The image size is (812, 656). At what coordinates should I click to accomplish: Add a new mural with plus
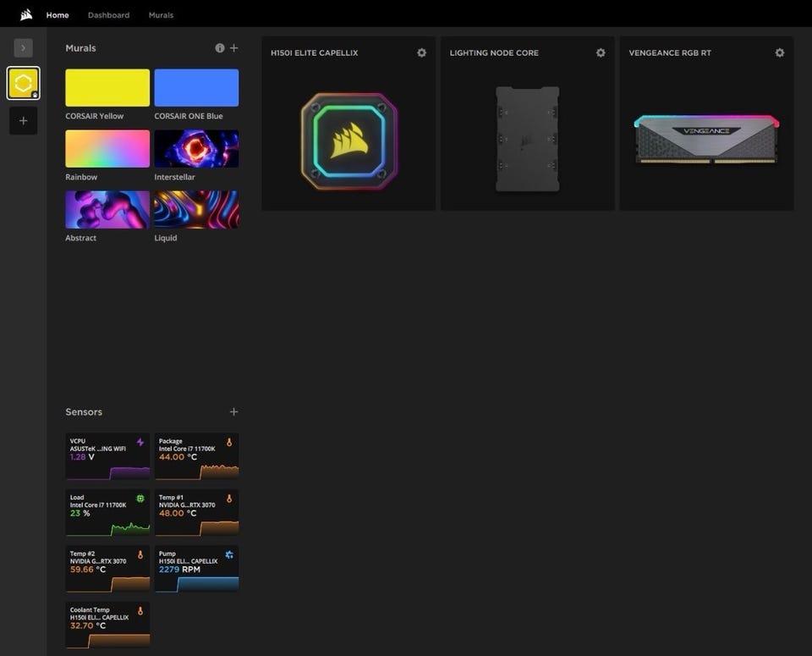point(234,48)
